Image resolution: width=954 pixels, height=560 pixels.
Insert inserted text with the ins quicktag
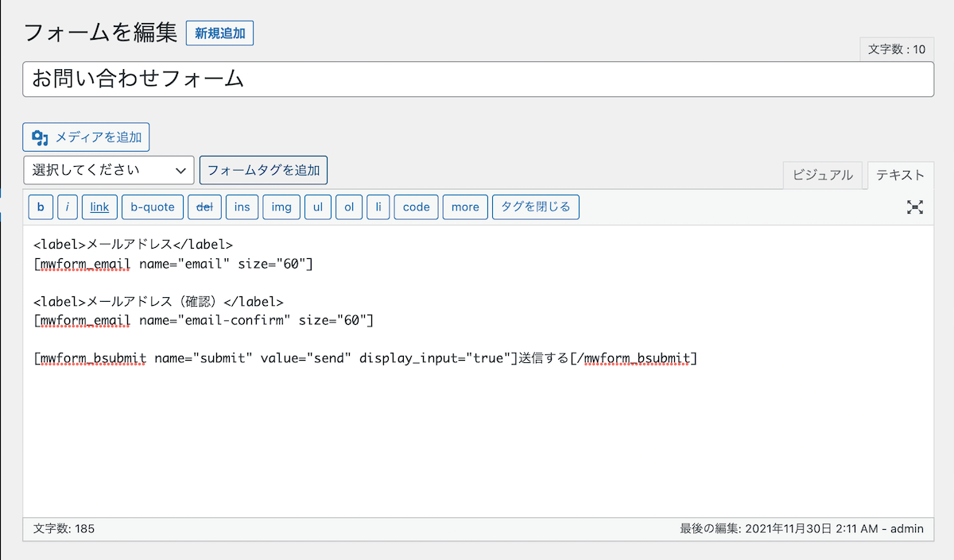[x=242, y=207]
